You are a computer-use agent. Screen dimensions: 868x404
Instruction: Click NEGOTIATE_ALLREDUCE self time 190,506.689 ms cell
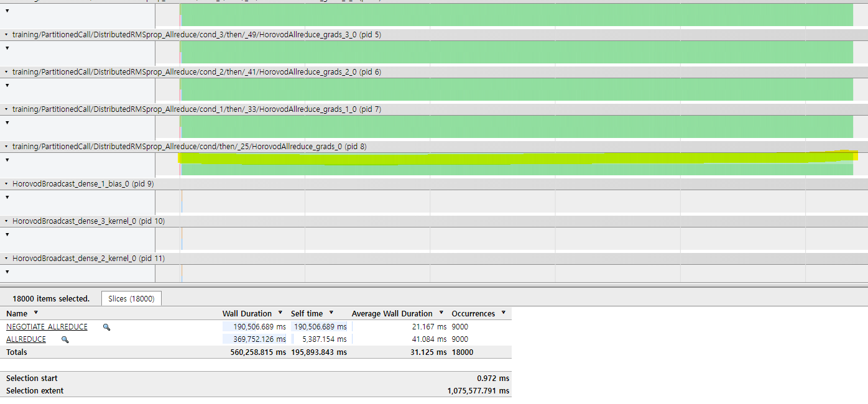320,327
